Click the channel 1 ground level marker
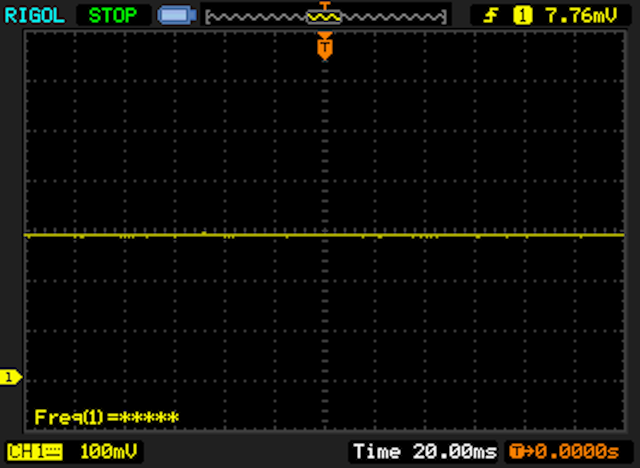 click(11, 377)
